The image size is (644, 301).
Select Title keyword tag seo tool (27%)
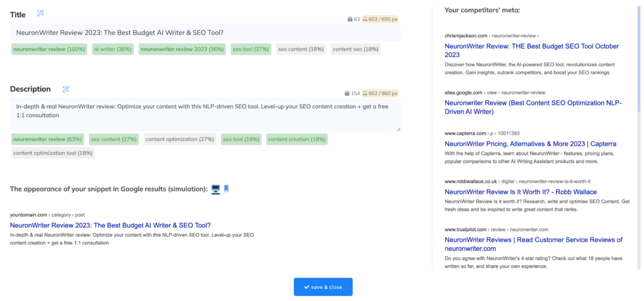pyautogui.click(x=251, y=49)
